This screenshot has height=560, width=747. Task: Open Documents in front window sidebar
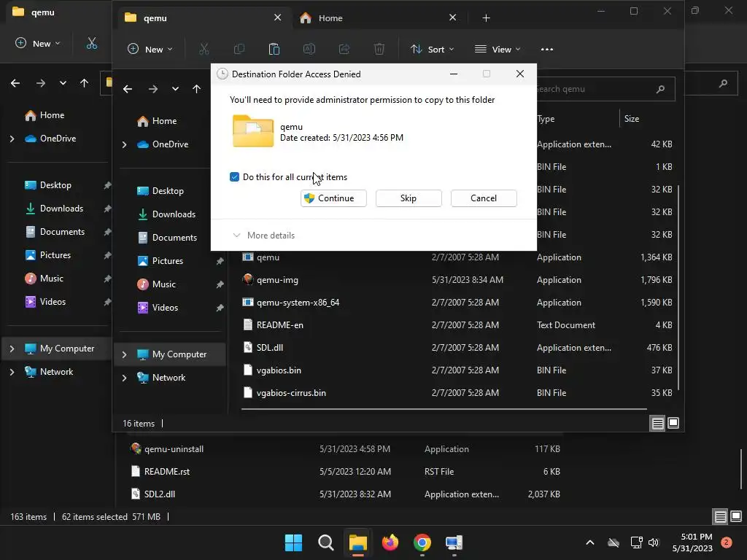174,238
